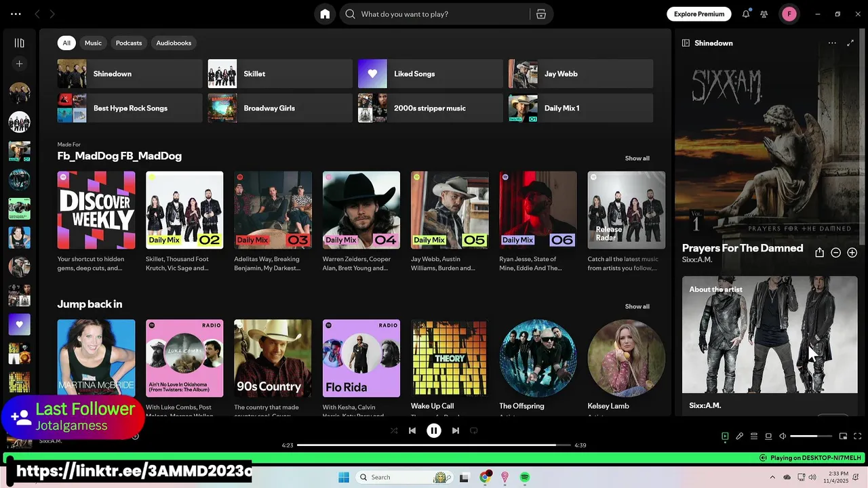
Task: Open OneDrive cloud icon in system tray
Action: click(x=787, y=477)
